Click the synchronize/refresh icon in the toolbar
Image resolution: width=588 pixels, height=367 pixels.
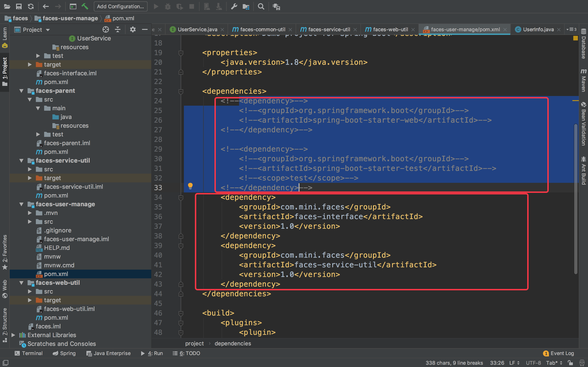(x=31, y=7)
